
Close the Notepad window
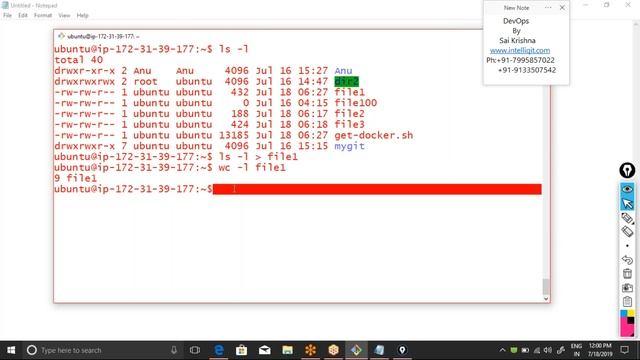tap(628, 5)
